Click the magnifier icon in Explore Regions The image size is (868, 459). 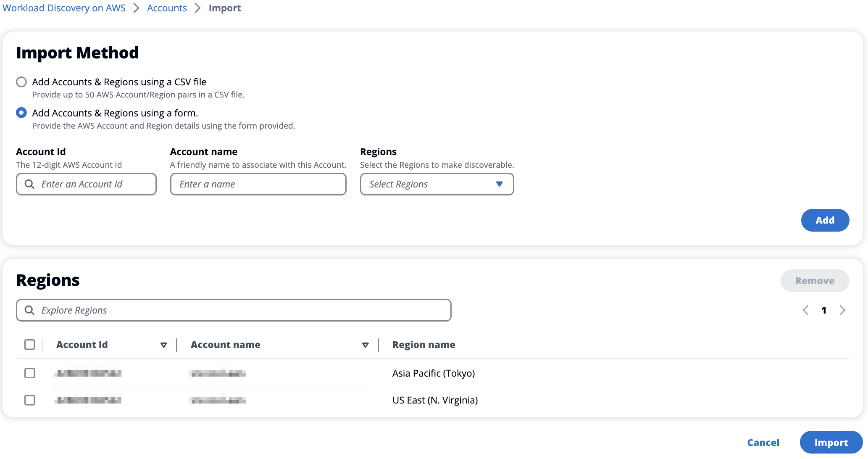[29, 310]
